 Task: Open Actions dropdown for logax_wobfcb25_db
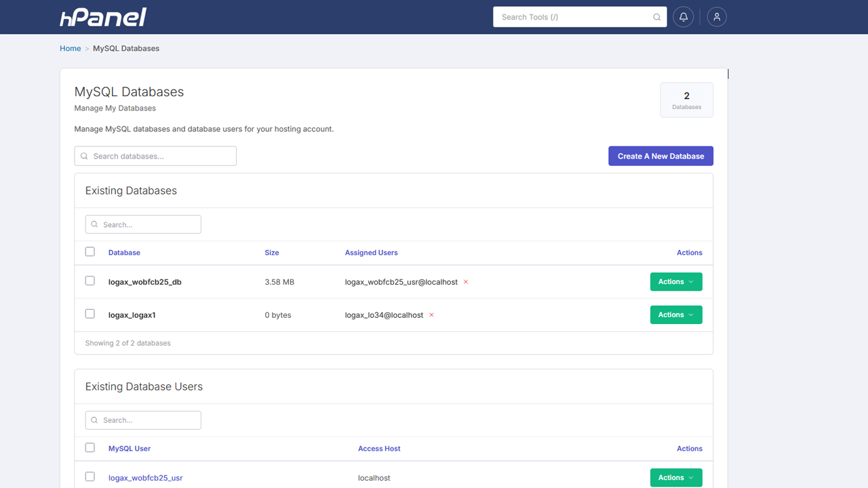click(x=676, y=282)
